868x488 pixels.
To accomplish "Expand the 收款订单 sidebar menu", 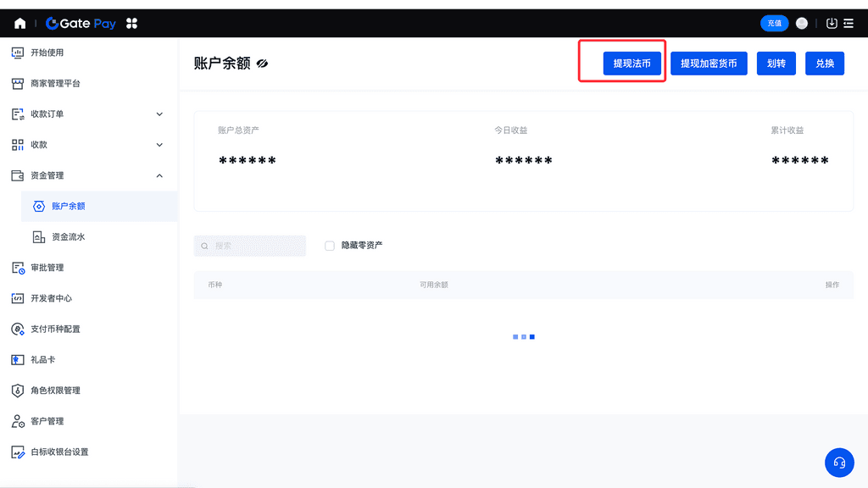I will click(159, 114).
